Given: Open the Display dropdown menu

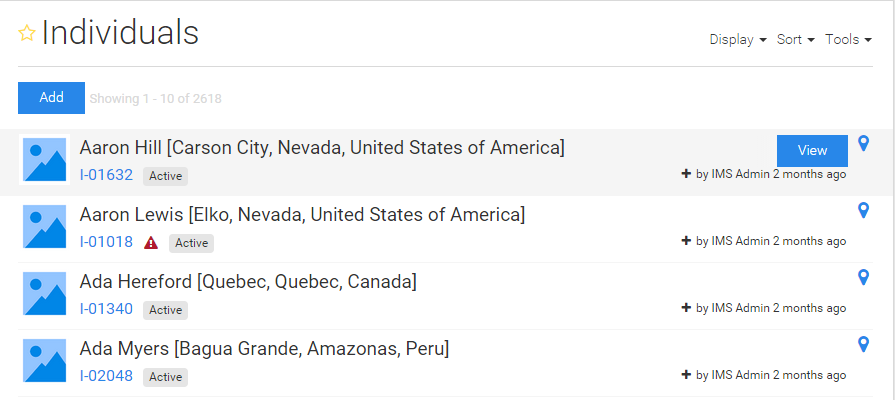Looking at the screenshot, I should click(x=738, y=39).
